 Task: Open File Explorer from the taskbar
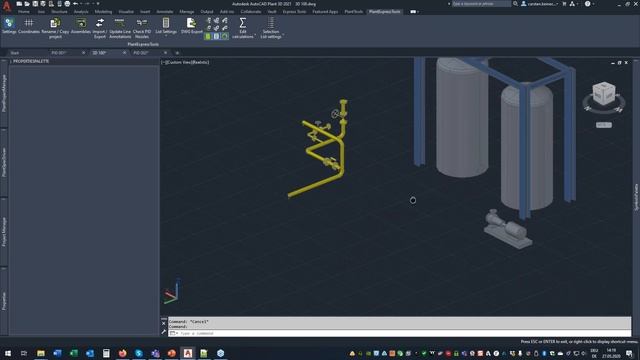coord(41,353)
